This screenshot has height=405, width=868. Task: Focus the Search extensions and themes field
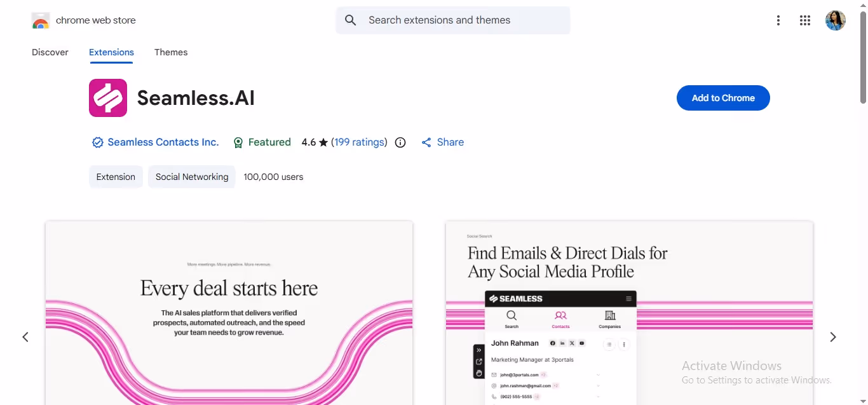click(453, 20)
